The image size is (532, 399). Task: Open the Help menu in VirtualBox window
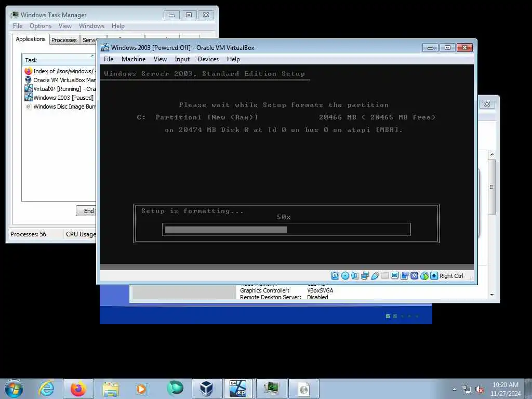[x=233, y=59]
